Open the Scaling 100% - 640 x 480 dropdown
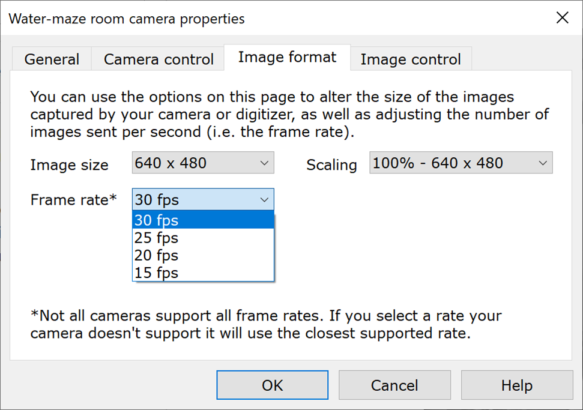 [461, 163]
